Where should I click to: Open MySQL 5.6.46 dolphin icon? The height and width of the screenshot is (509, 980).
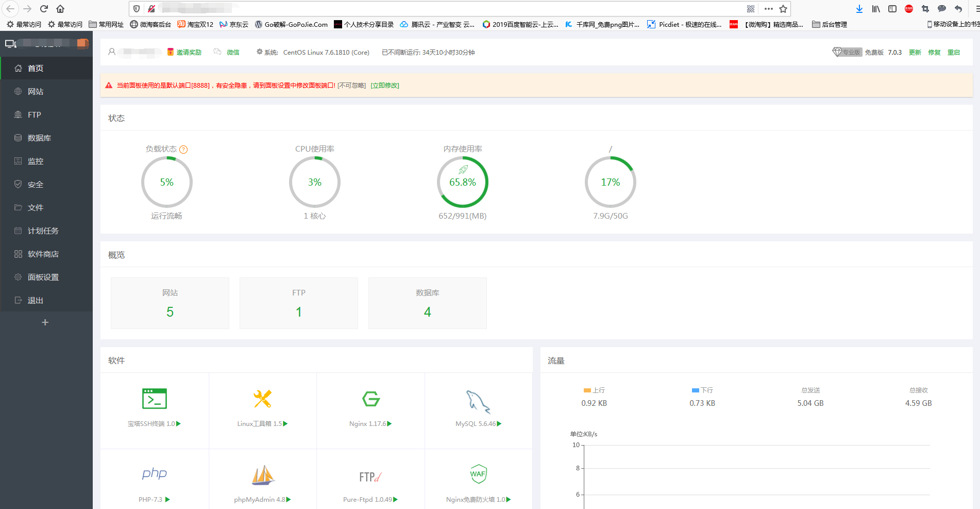[478, 402]
